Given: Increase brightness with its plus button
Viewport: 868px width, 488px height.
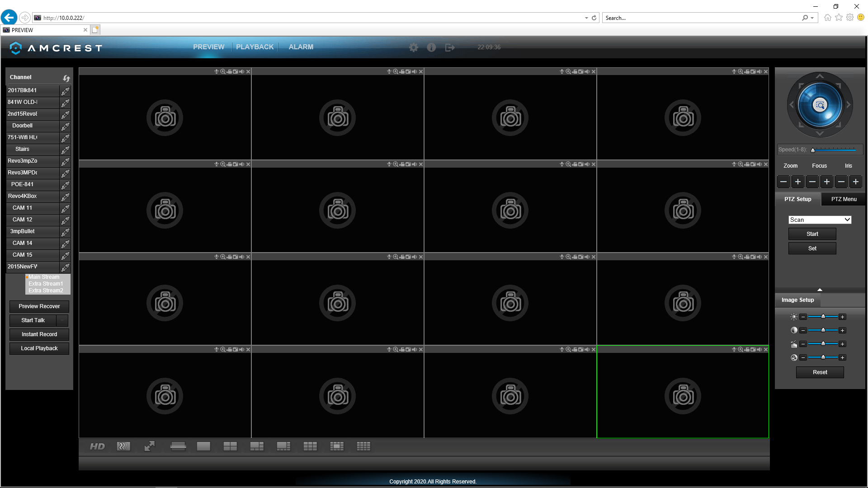Looking at the screenshot, I should coord(842,317).
